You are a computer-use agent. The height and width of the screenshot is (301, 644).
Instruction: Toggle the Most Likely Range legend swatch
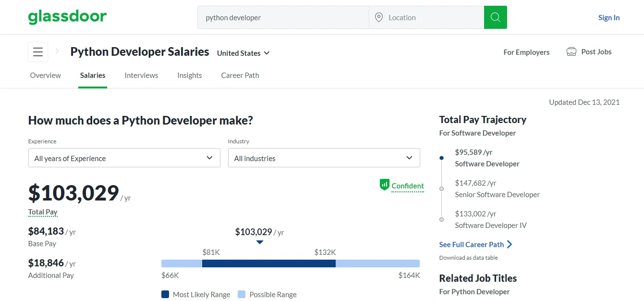pyautogui.click(x=165, y=294)
